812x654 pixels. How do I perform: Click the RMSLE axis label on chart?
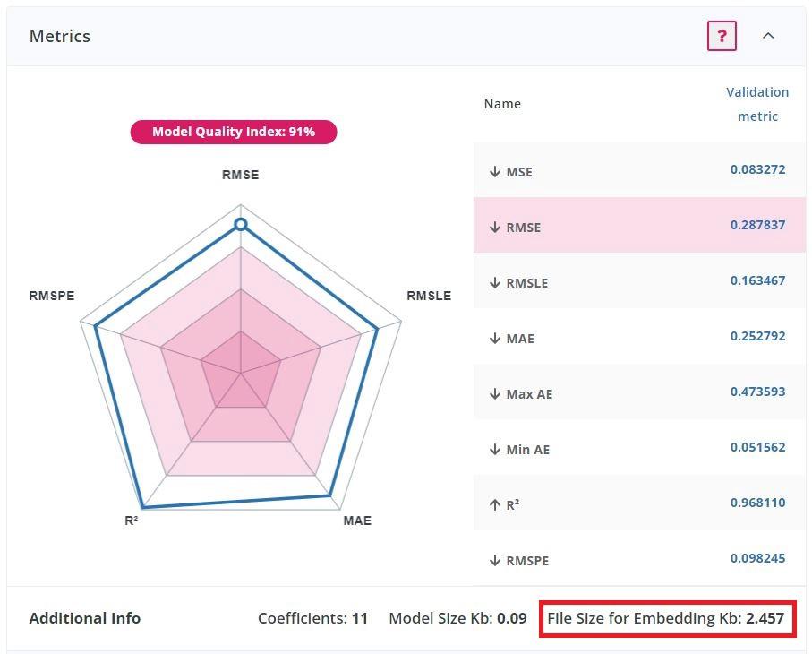[429, 296]
